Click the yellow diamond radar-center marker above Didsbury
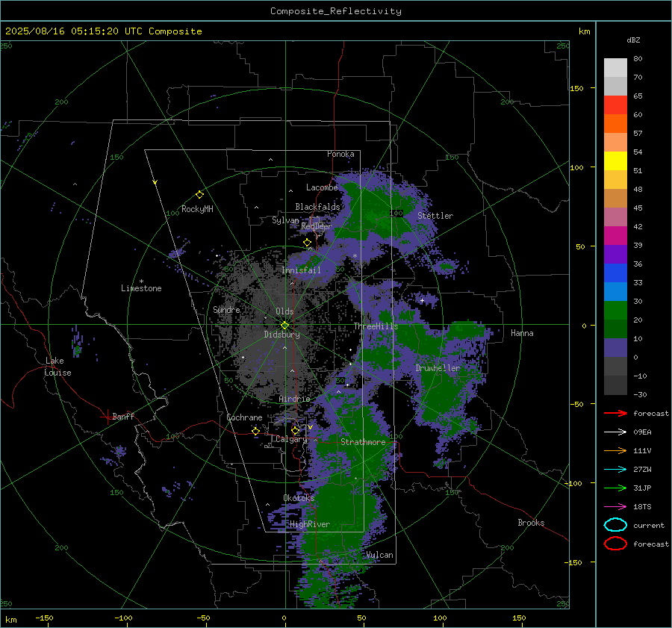 (284, 326)
